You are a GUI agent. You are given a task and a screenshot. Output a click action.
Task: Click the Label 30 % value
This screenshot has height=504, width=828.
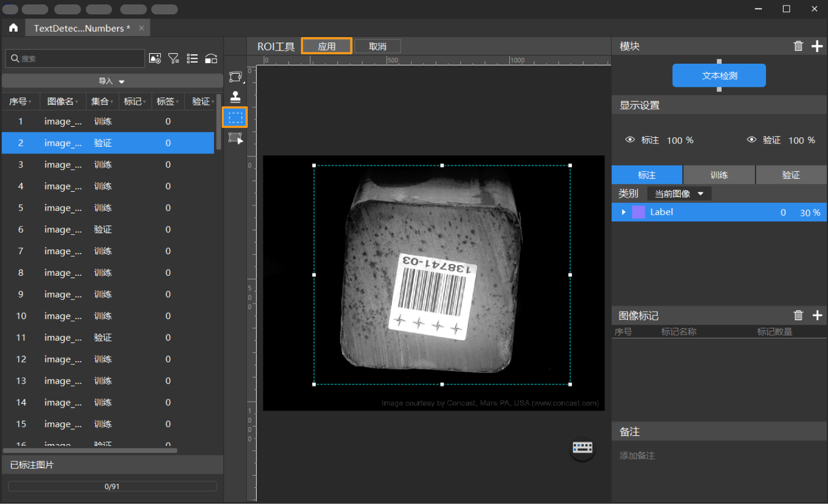click(x=810, y=213)
